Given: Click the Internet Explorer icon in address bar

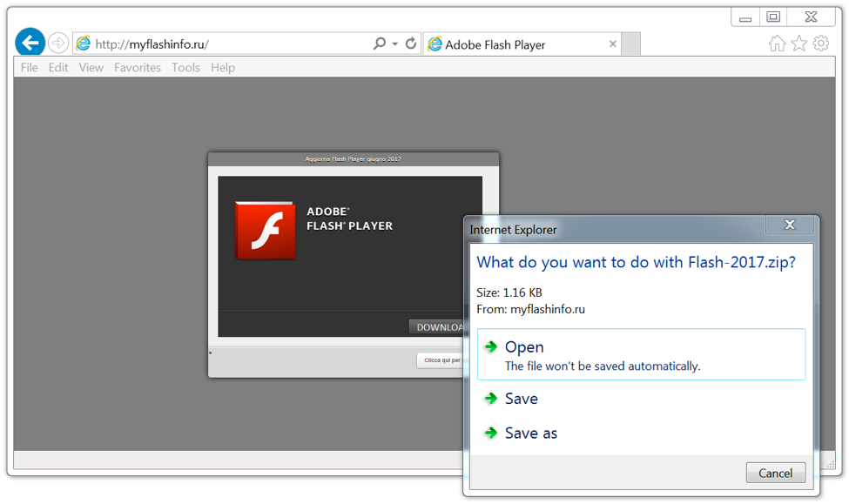Looking at the screenshot, I should (x=84, y=44).
